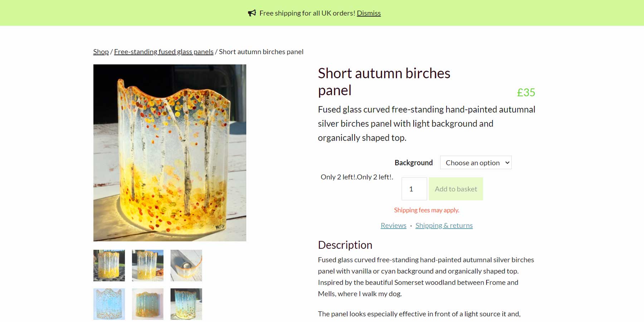This screenshot has height=322, width=644.
Task: Click the 'Short autumn birches panel' title
Action: point(384,82)
